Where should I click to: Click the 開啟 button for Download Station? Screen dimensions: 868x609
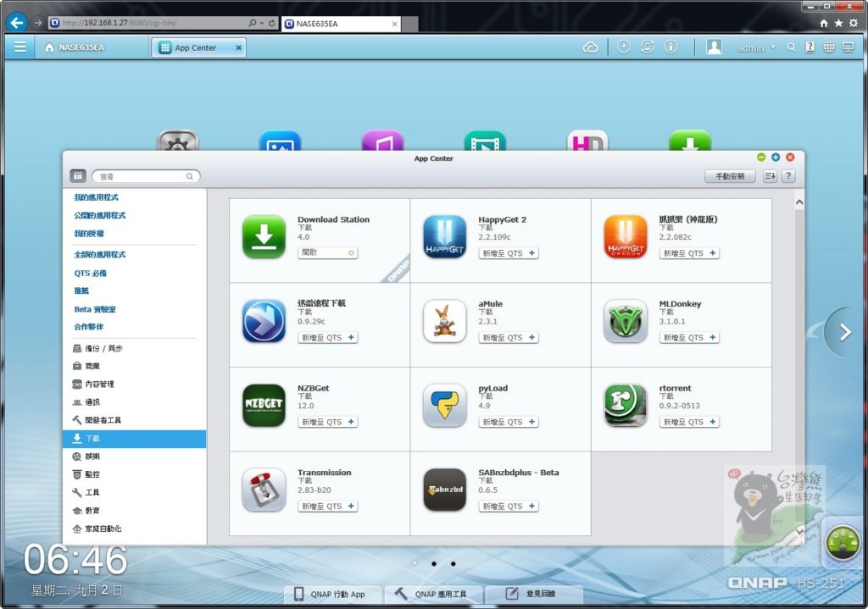[328, 252]
